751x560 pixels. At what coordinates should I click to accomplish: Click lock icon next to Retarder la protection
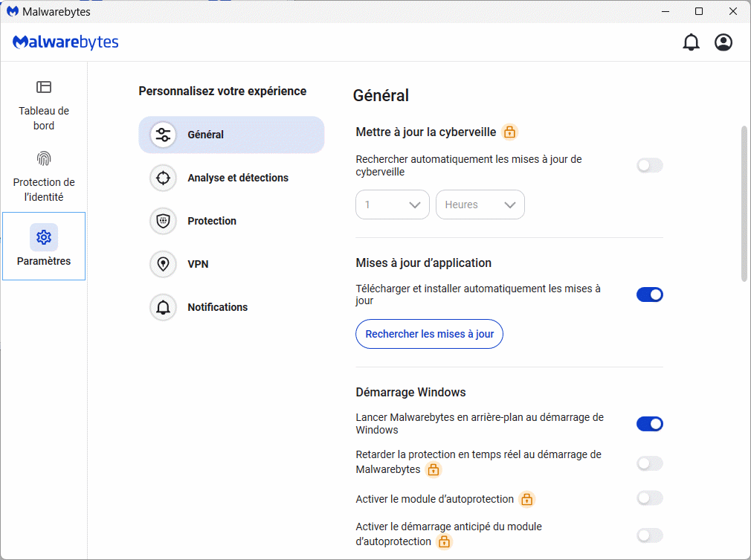pyautogui.click(x=433, y=469)
